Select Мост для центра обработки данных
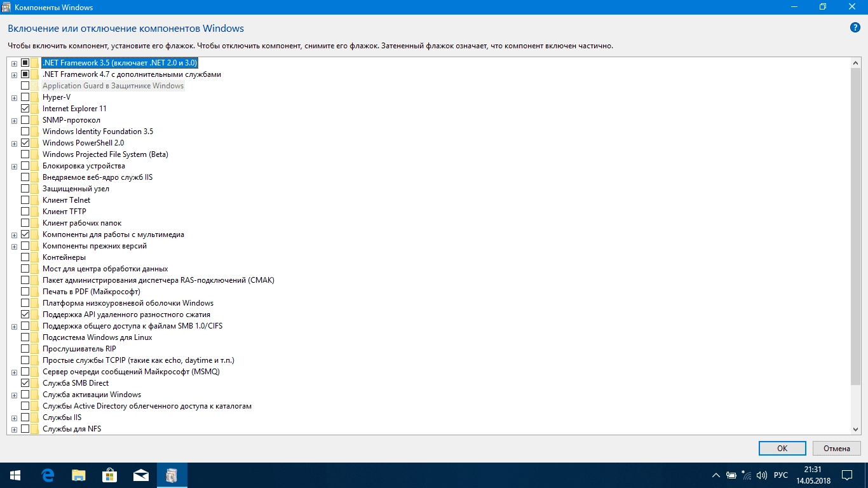 [x=105, y=269]
